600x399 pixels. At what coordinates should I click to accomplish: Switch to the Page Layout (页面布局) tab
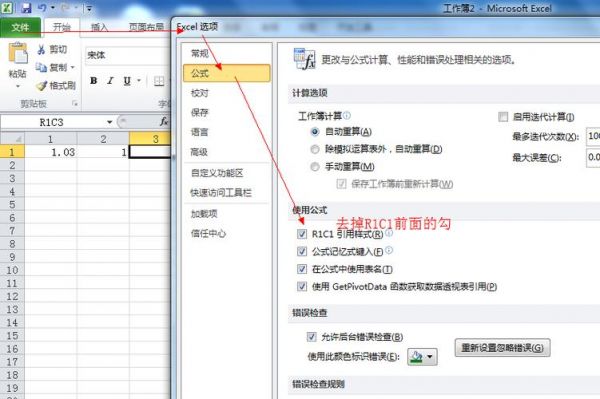(x=146, y=27)
